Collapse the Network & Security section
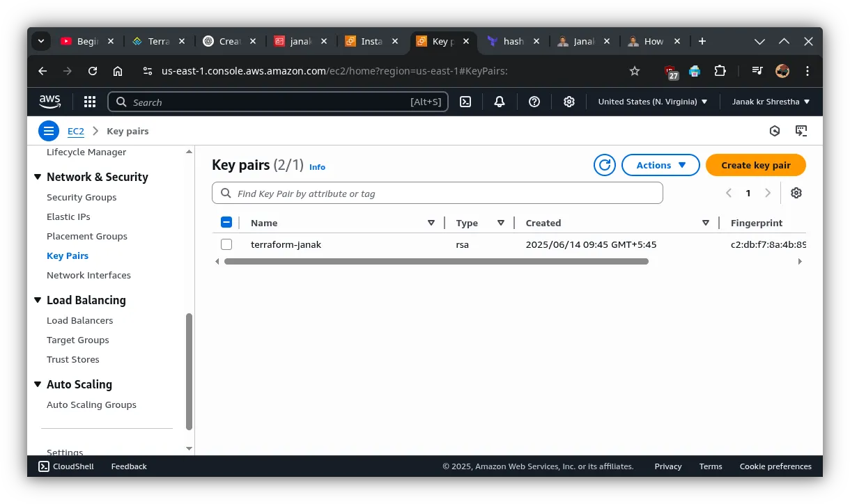Screen dimensions: 850x504 point(38,177)
